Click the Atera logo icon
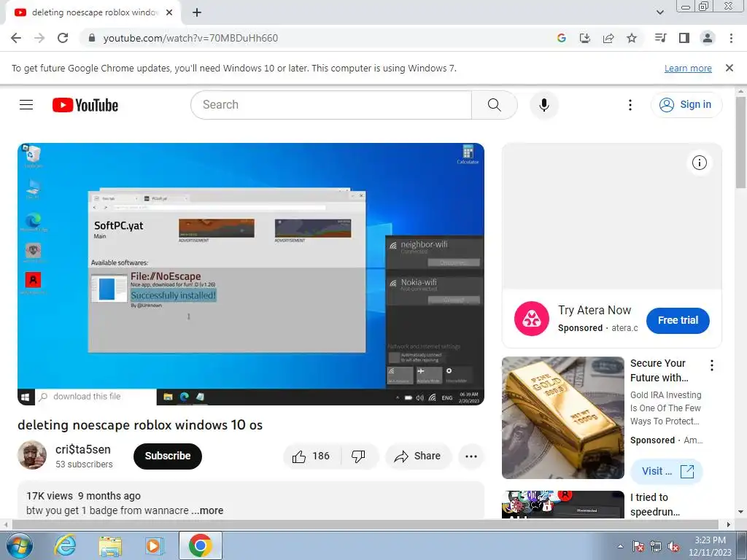 [x=532, y=319]
